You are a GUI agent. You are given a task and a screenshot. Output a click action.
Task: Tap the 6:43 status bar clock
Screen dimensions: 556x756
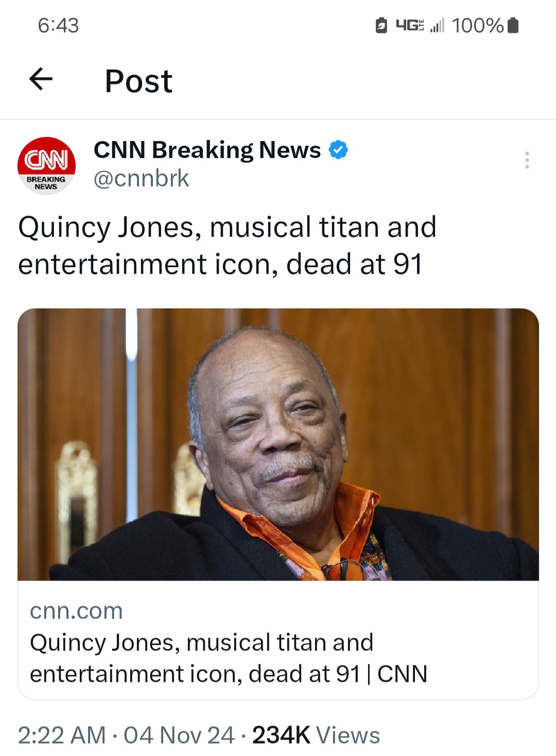click(x=58, y=25)
